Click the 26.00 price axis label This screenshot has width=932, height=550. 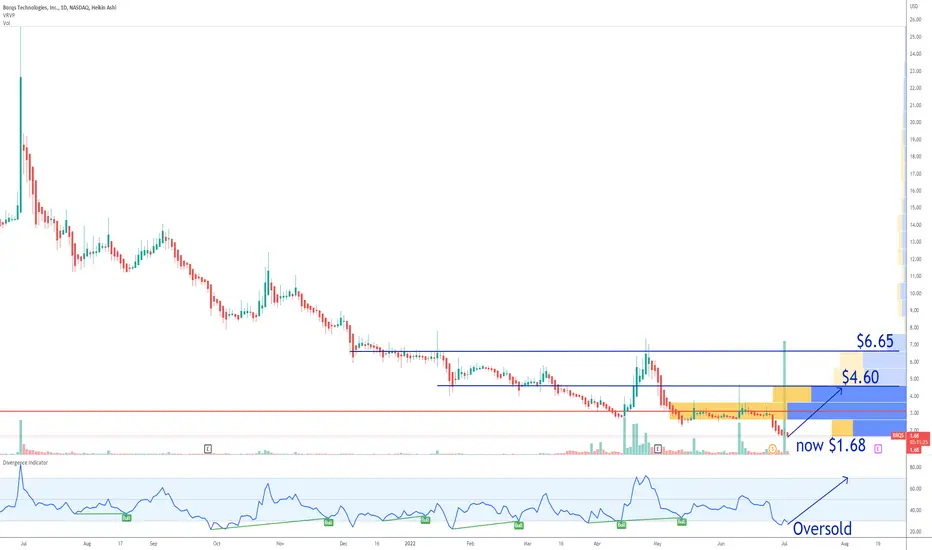[x=915, y=20]
